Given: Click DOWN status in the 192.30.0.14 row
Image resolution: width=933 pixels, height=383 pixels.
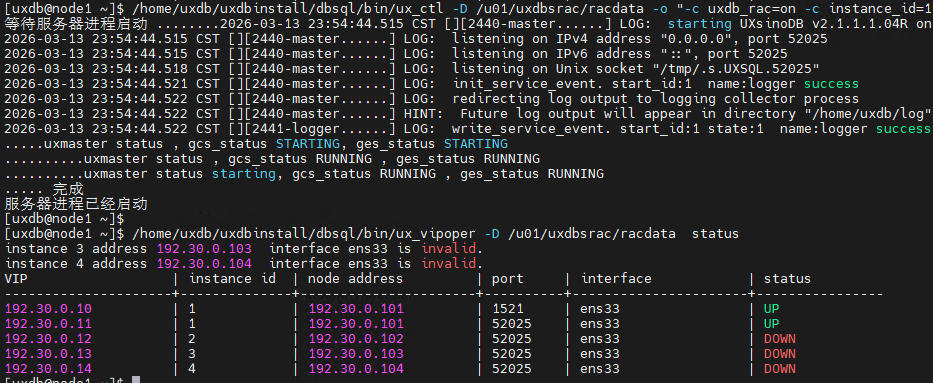Looking at the screenshot, I should (779, 369).
